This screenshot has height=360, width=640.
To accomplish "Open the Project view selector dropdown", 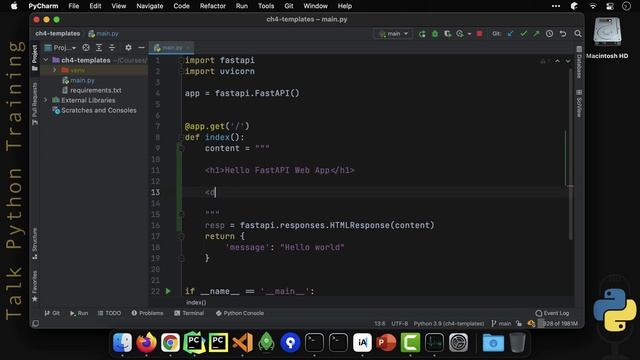I will coord(60,48).
